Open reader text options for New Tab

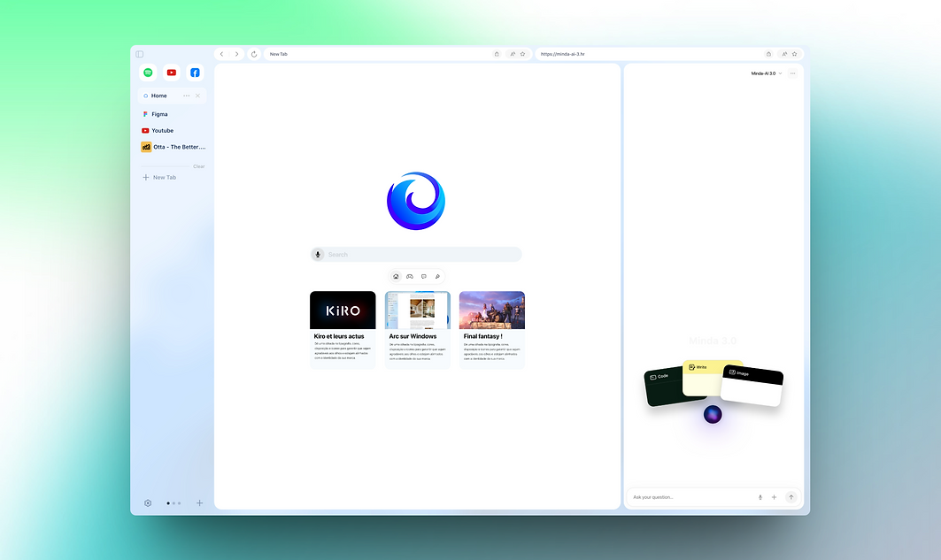[513, 54]
